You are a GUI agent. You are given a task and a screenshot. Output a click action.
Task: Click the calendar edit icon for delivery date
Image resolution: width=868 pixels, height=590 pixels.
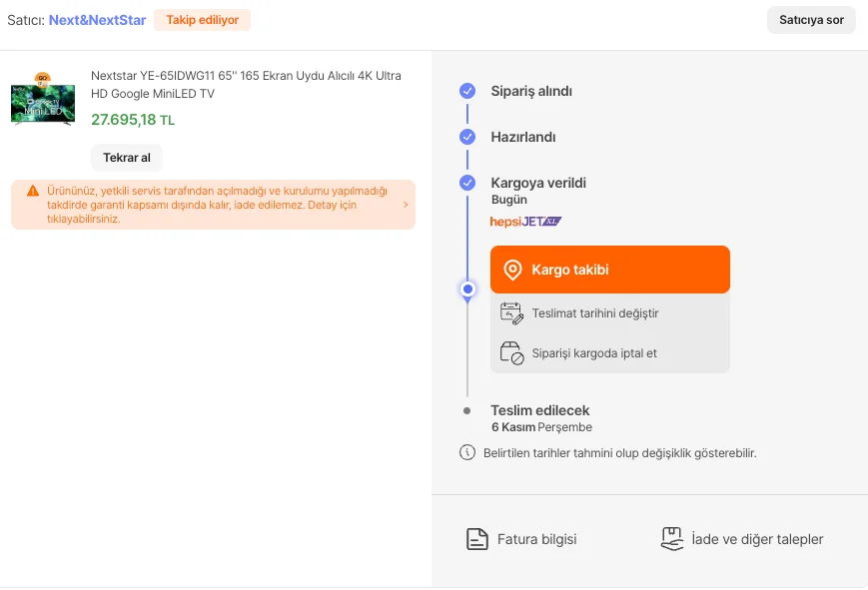pos(511,313)
